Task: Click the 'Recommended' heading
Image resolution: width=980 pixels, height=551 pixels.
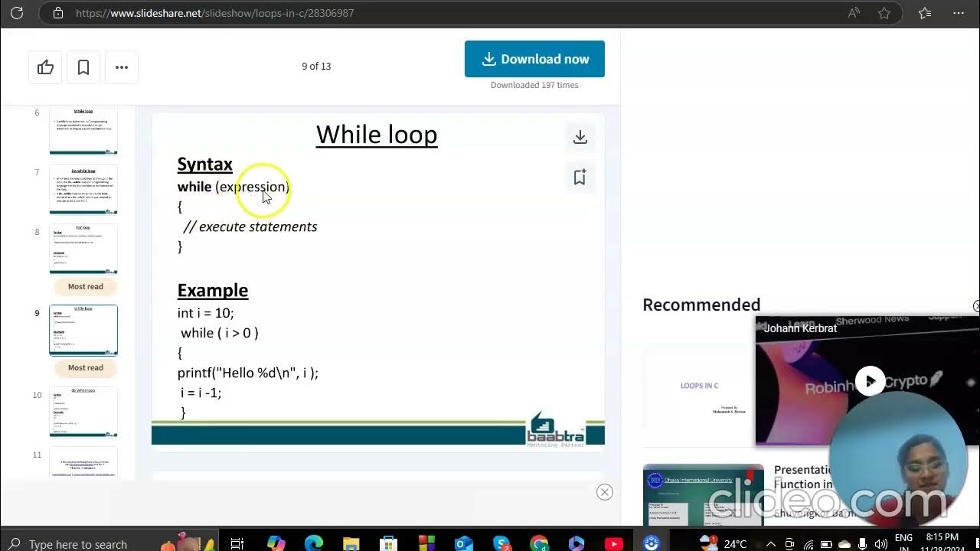Action: [x=701, y=305]
